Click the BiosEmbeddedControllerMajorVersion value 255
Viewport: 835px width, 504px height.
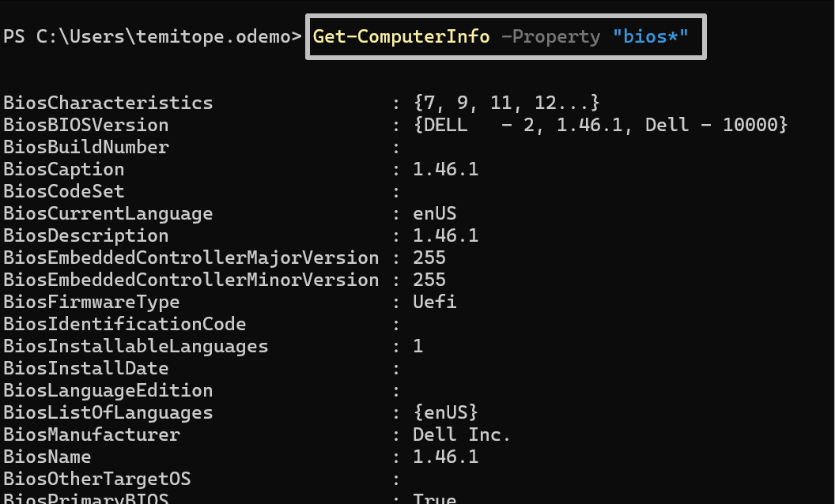(x=429, y=258)
